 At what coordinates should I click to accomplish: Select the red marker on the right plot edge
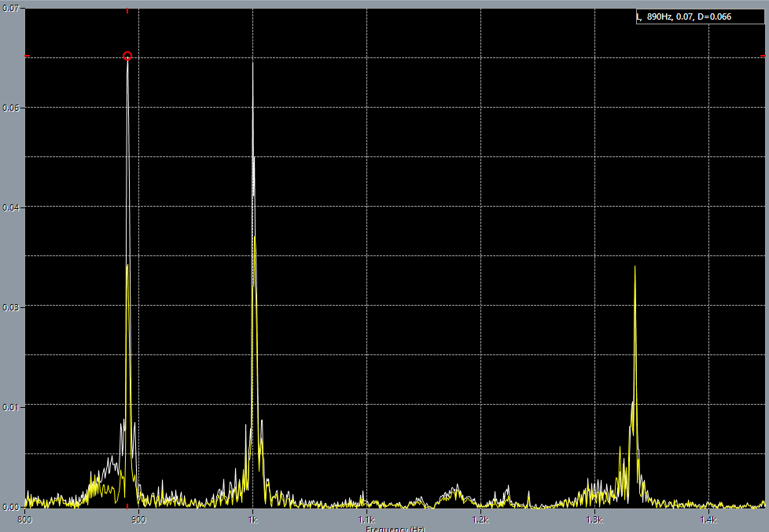[x=763, y=56]
